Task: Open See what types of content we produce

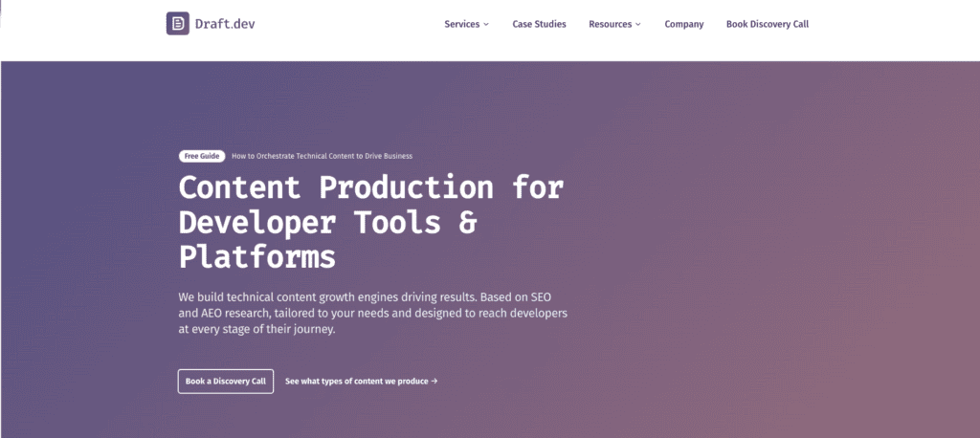Action: pos(361,382)
